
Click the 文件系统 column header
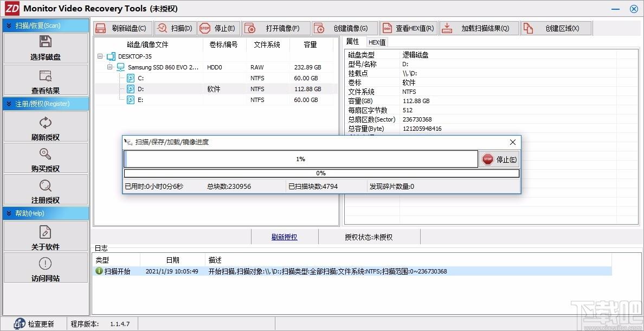(x=267, y=44)
